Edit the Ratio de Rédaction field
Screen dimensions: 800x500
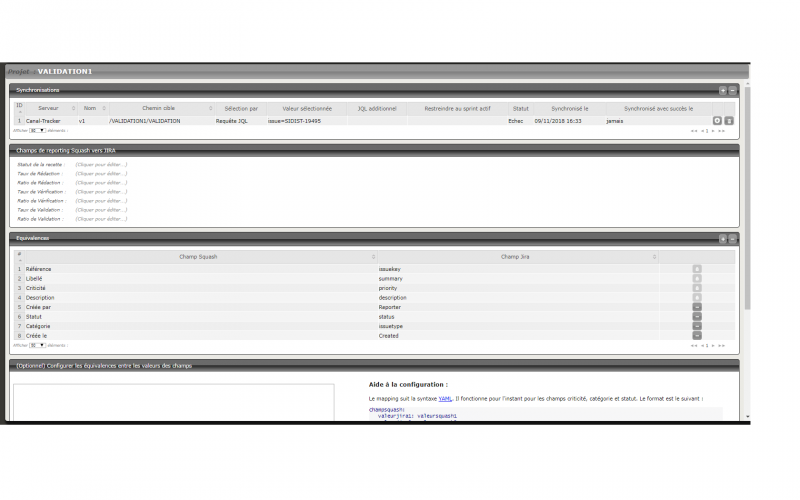click(101, 183)
